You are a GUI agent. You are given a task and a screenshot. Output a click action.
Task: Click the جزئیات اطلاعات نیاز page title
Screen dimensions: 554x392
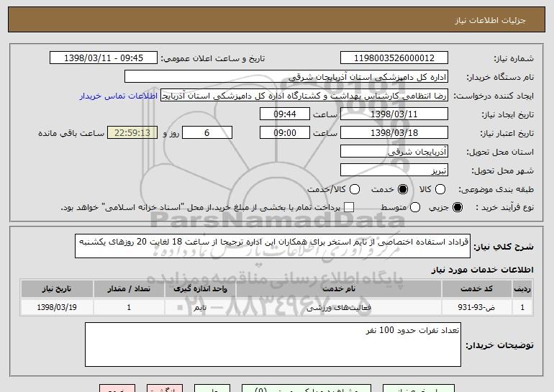(x=490, y=20)
